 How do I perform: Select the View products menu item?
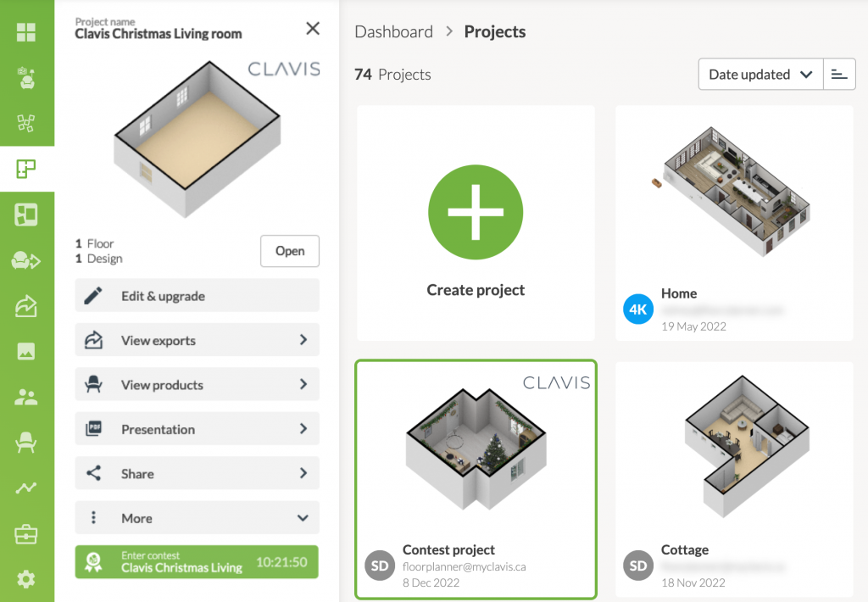(197, 384)
